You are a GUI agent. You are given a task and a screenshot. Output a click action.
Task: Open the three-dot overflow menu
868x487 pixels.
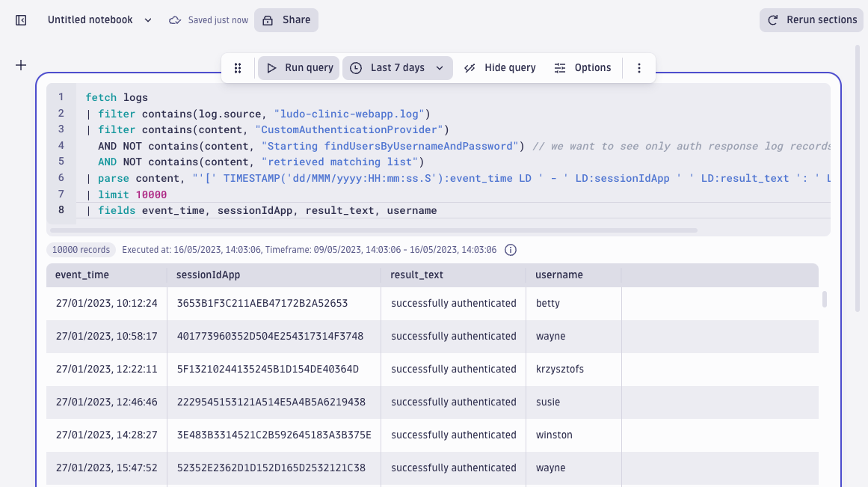pyautogui.click(x=639, y=67)
